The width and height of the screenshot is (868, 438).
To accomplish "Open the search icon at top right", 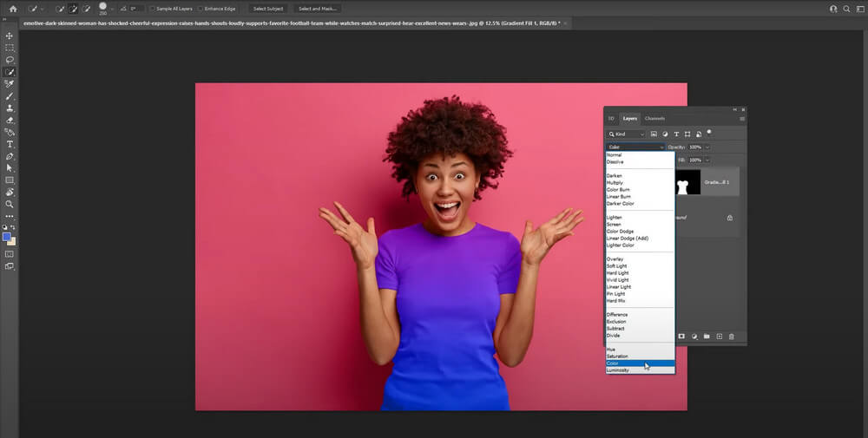I will pyautogui.click(x=846, y=9).
